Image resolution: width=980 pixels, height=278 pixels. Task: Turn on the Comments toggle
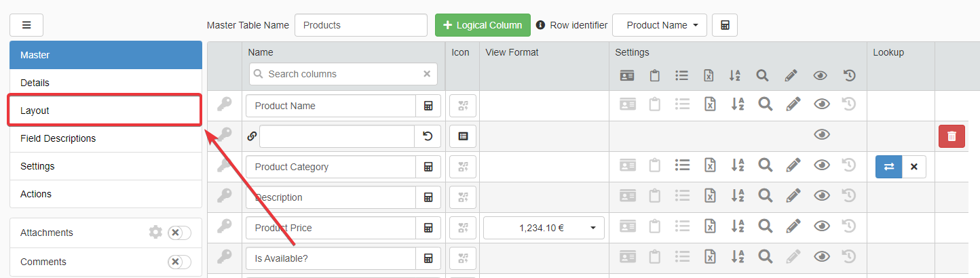pyautogui.click(x=179, y=262)
